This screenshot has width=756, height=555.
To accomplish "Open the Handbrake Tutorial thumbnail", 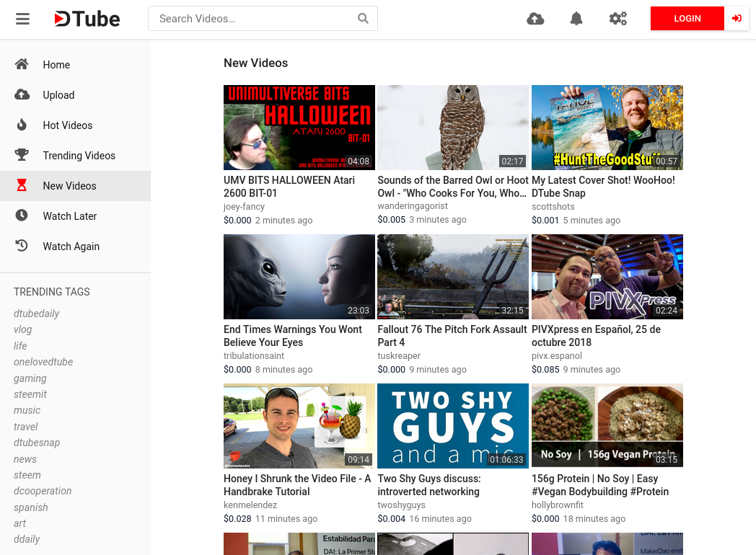I will coord(299,425).
